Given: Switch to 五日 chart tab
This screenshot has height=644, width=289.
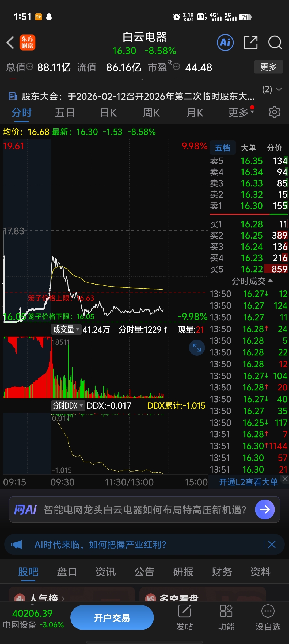Looking at the screenshot, I should 65,112.
